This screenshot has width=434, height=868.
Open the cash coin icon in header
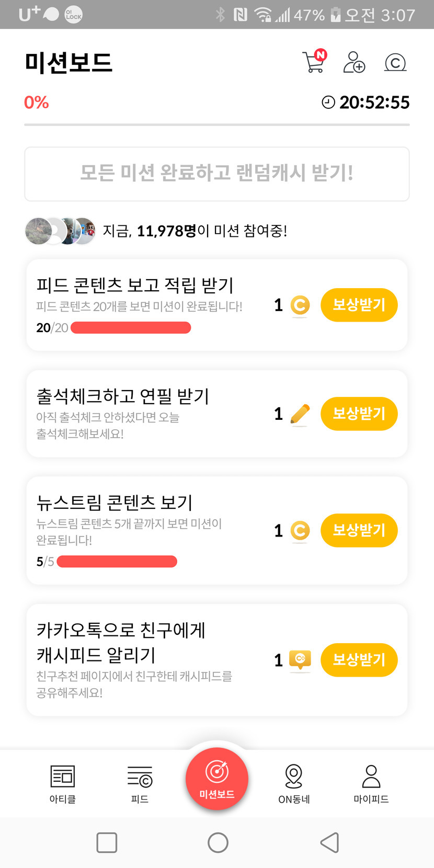click(x=395, y=63)
